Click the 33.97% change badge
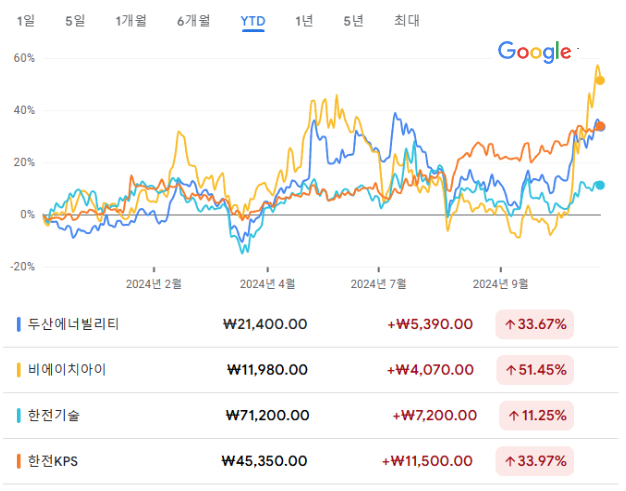This screenshot has height=491, width=626. pyautogui.click(x=535, y=461)
